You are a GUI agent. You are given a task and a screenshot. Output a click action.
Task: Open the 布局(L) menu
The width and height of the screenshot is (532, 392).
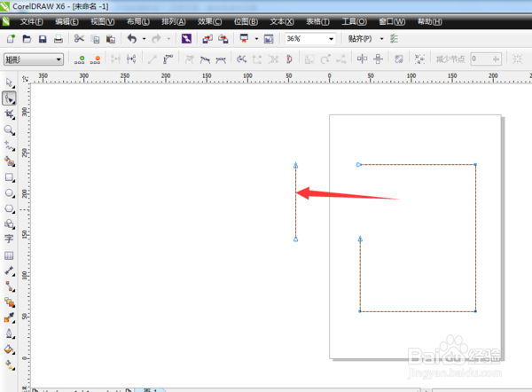pos(138,22)
